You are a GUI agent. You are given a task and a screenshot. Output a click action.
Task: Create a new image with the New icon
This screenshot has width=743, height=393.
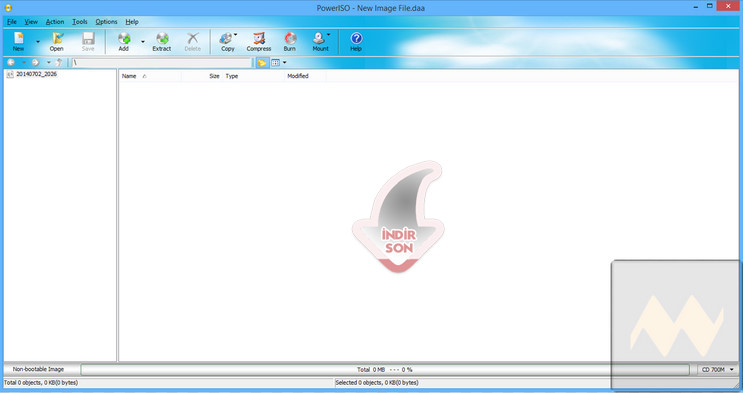(18, 42)
